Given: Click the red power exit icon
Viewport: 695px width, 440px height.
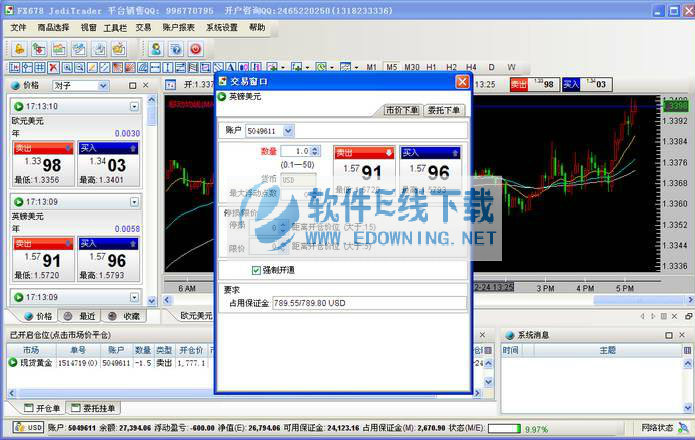Looking at the screenshot, I should pos(196,49).
